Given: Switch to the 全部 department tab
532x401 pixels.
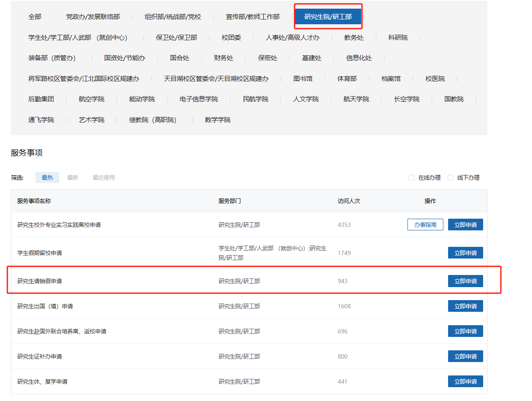Looking at the screenshot, I should point(35,17).
